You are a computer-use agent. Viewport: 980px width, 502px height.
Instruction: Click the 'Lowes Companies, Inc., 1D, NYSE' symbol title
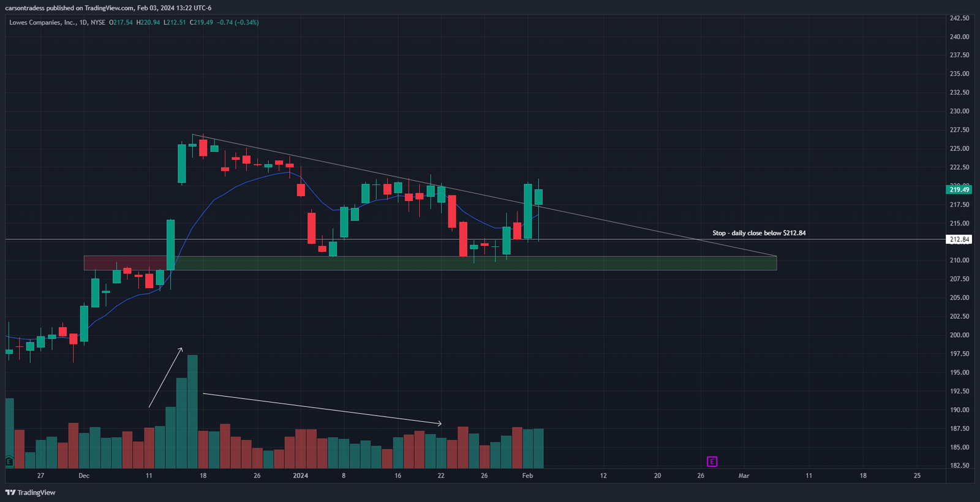57,22
